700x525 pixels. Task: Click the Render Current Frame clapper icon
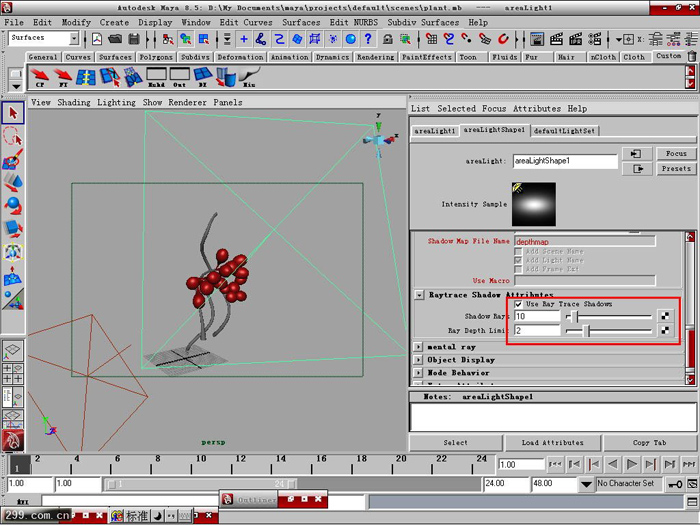point(556,39)
